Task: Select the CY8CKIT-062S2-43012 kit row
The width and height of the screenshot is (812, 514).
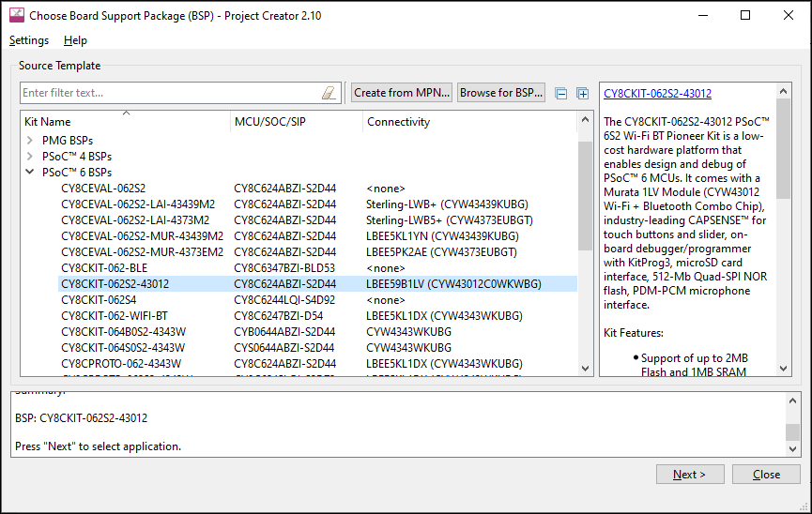Action: [317, 283]
